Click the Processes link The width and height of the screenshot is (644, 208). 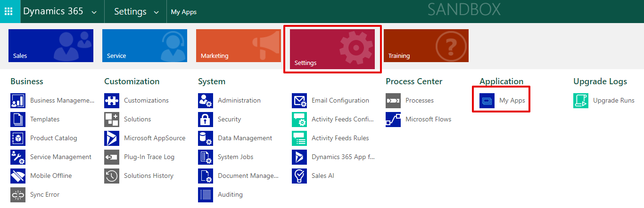pos(420,101)
